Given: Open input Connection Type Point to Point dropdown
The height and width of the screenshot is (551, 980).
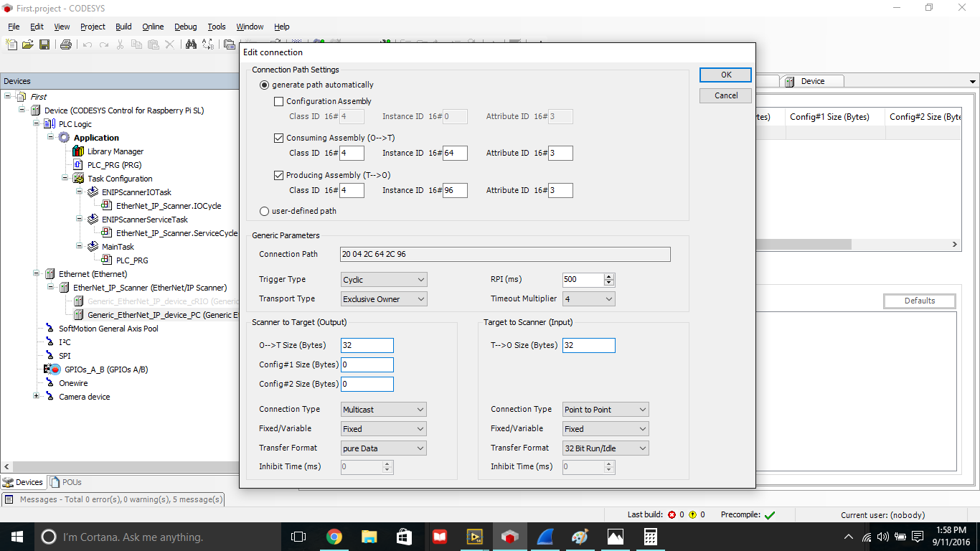Looking at the screenshot, I should pos(606,410).
